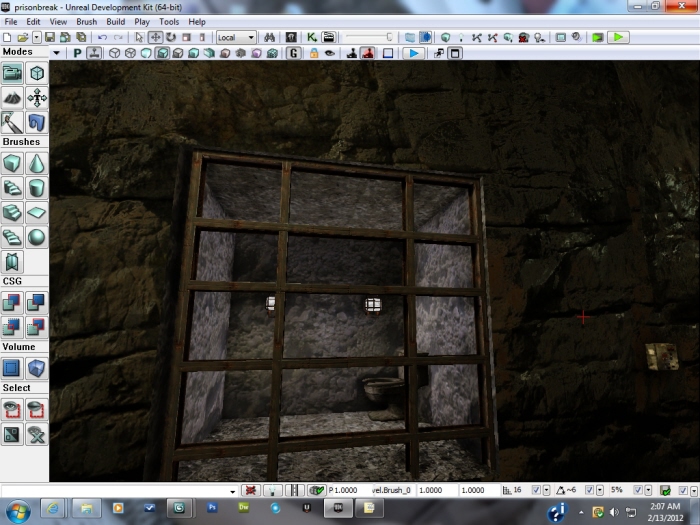Open the Local coordinate system dropdown
This screenshot has width=700, height=525.
coord(236,37)
